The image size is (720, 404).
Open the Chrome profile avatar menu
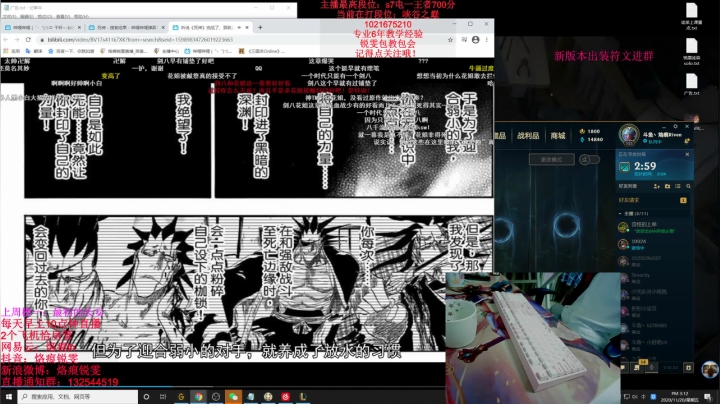pyautogui.click(x=476, y=40)
